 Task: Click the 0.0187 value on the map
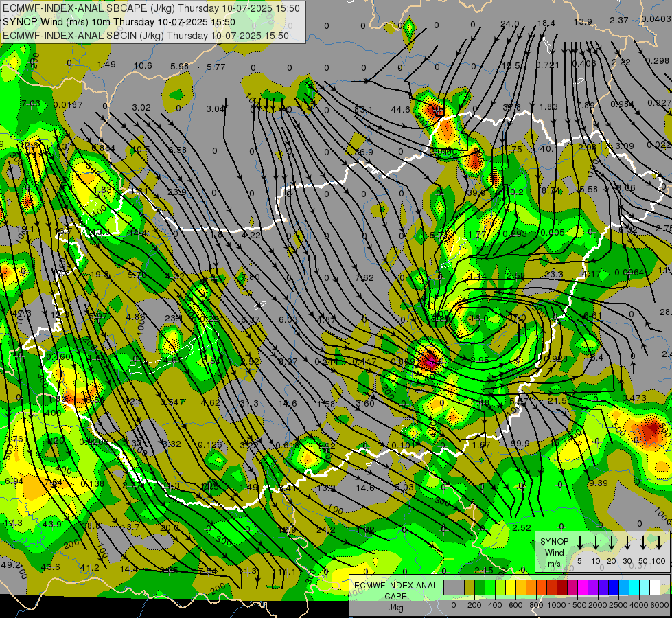68,104
